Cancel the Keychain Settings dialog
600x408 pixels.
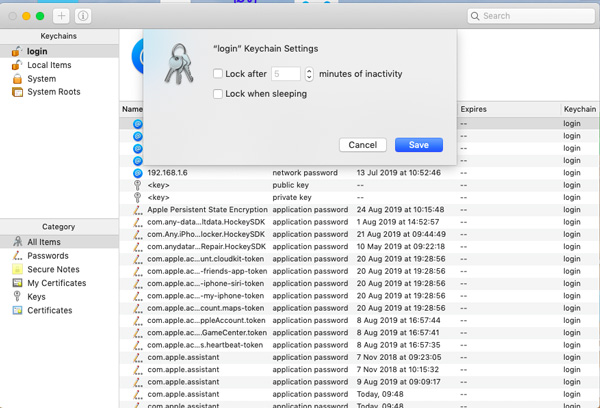coord(363,145)
